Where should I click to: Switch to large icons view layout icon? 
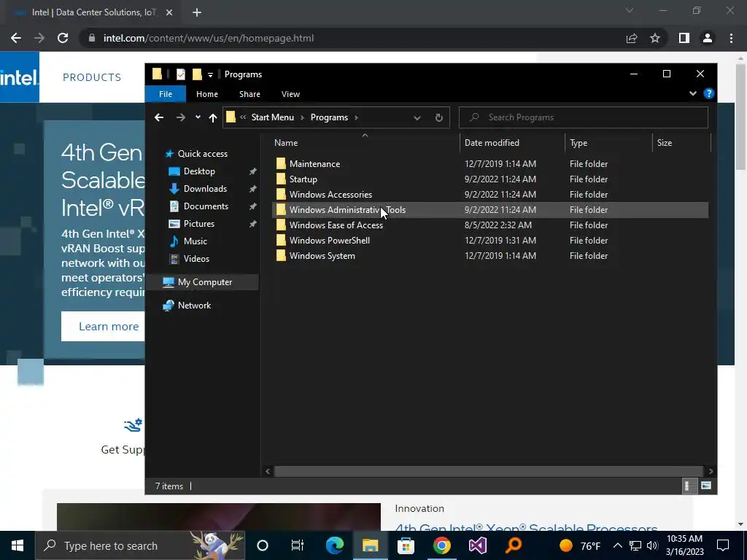(x=706, y=486)
